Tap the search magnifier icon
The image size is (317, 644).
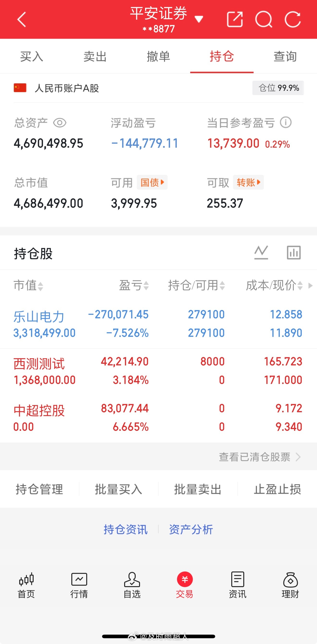click(x=264, y=19)
